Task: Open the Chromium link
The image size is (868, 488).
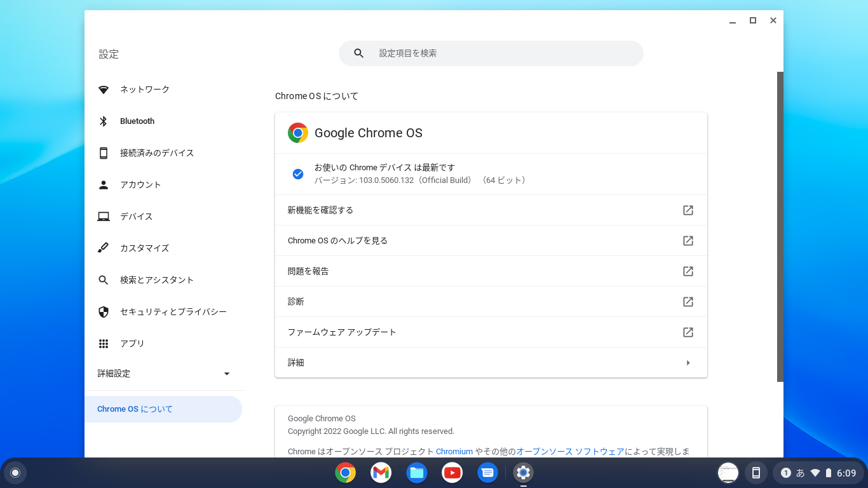Action: click(454, 452)
